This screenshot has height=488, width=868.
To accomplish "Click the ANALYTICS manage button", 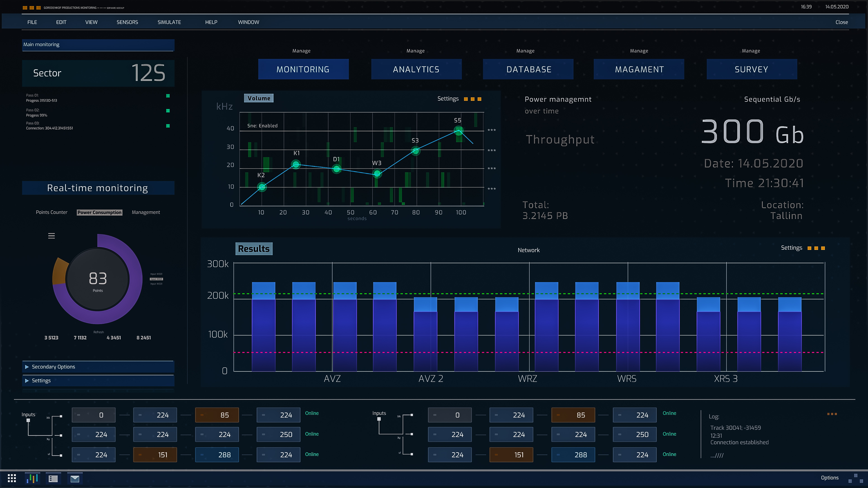I will point(416,69).
